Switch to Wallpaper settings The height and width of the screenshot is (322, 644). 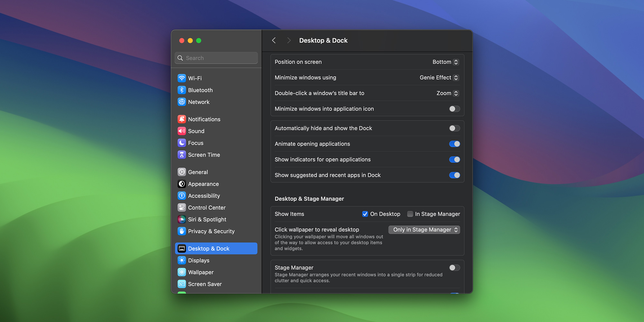click(x=201, y=272)
